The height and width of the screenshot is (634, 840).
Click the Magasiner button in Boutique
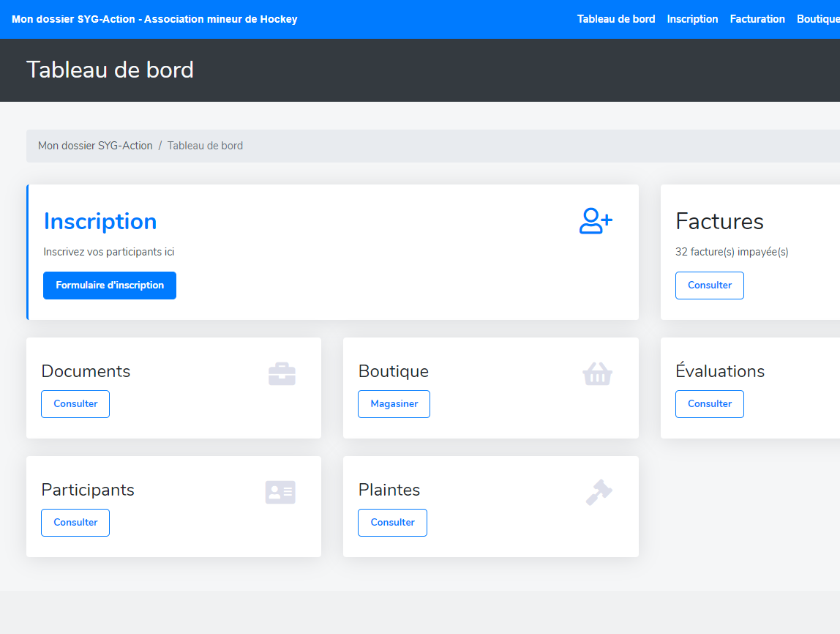tap(394, 404)
